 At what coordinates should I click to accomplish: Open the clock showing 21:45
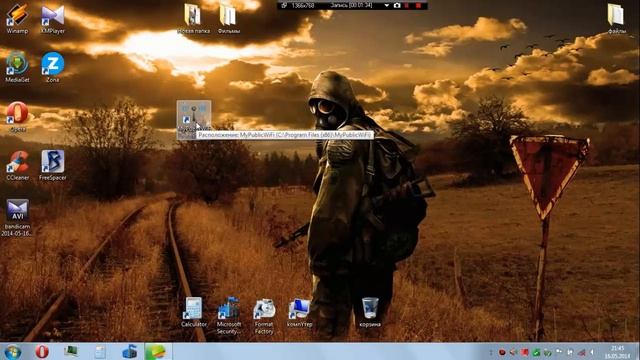pos(618,352)
